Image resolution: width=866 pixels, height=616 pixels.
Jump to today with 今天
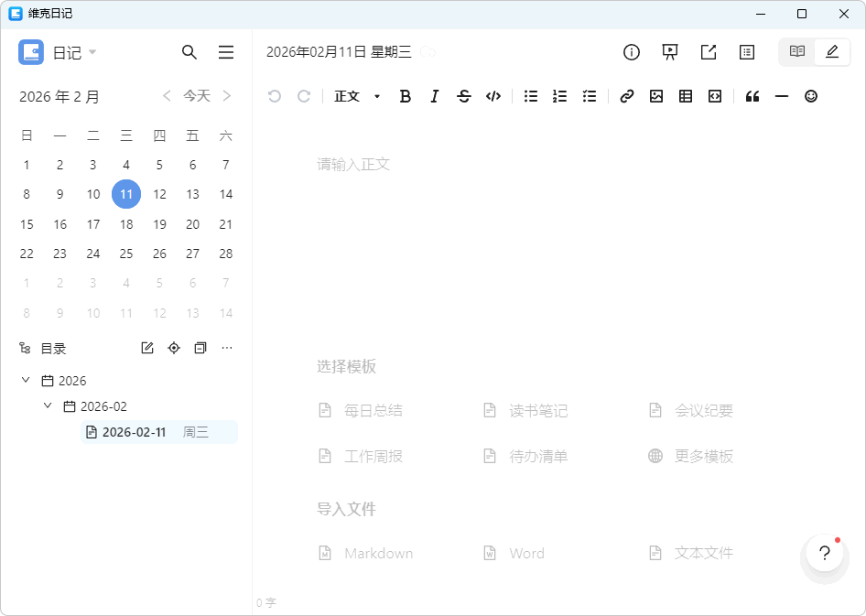[x=197, y=96]
